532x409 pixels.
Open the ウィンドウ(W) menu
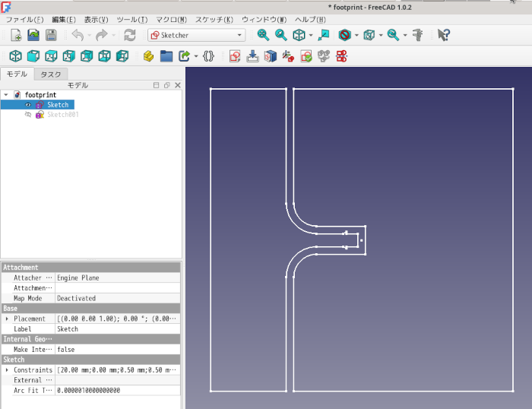(264, 20)
